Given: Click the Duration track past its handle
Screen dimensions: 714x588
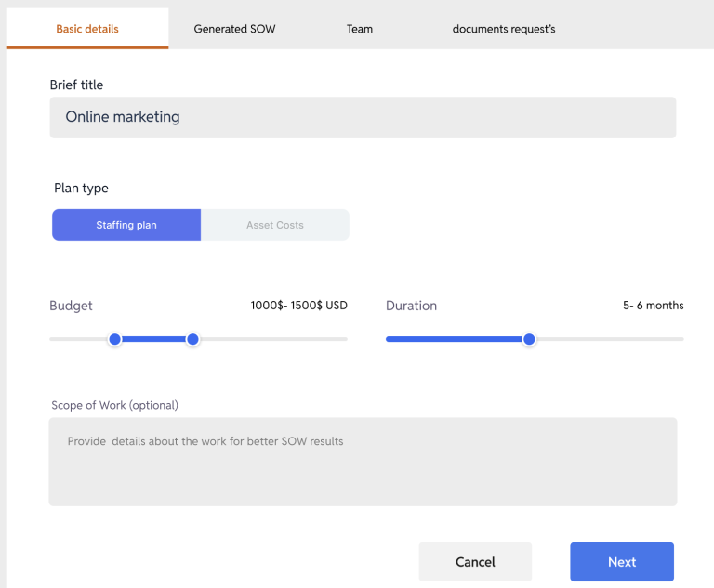Looking at the screenshot, I should pos(610,339).
